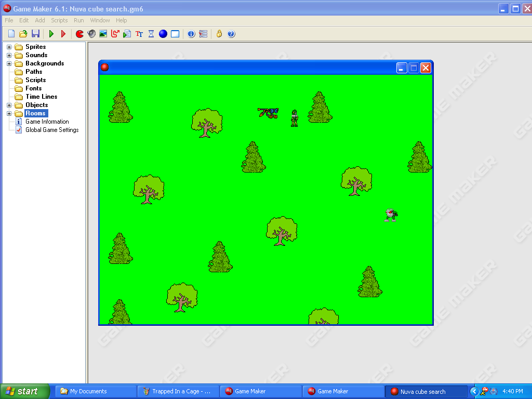532x399 pixels.
Task: Open Global Game Settings from the toolbar list icon
Action: pyautogui.click(x=203, y=33)
